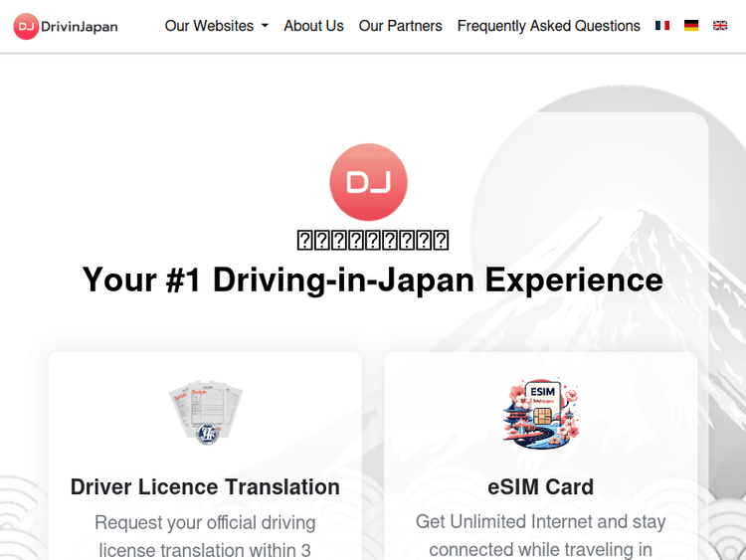Switch language with the French flag

662,25
